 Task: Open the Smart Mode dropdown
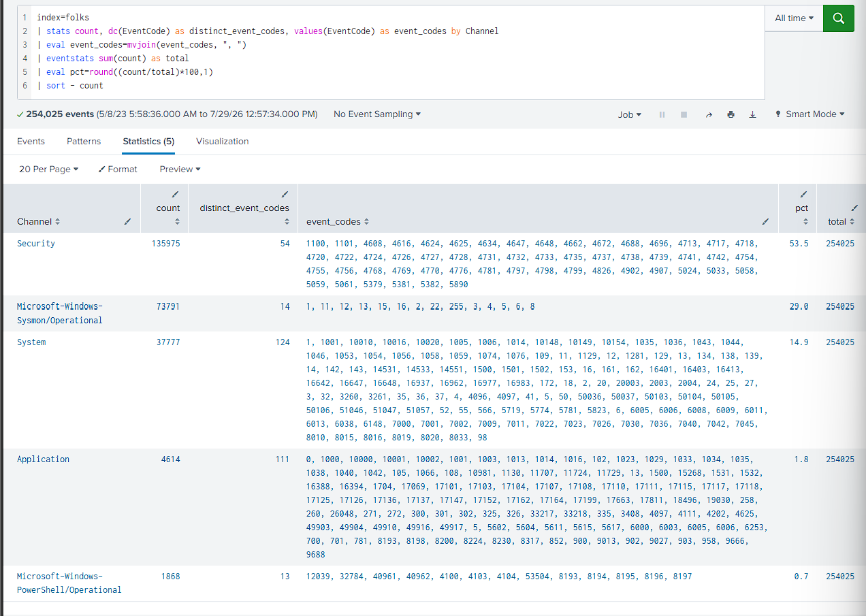(809, 114)
